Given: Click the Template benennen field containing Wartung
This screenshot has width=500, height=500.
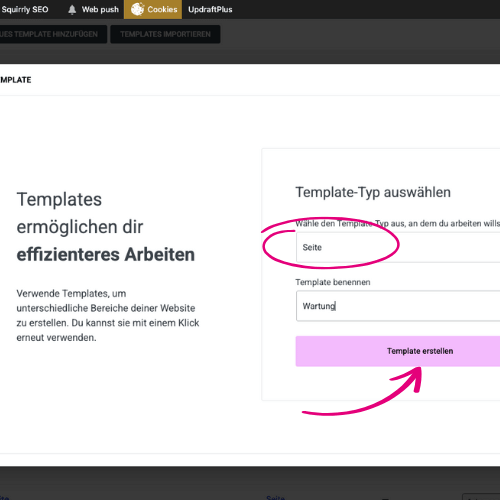Looking at the screenshot, I should 398,306.
